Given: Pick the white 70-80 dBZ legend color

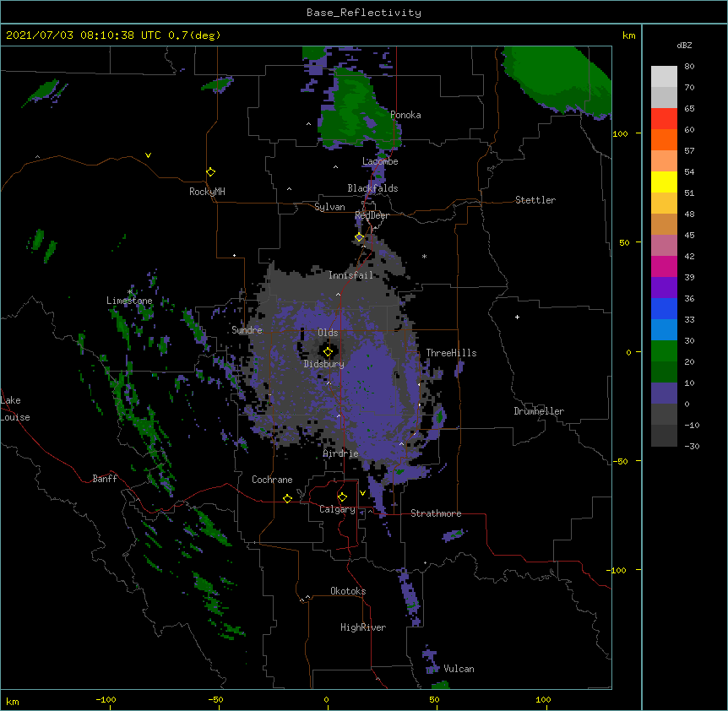Looking at the screenshot, I should pyautogui.click(x=664, y=77).
